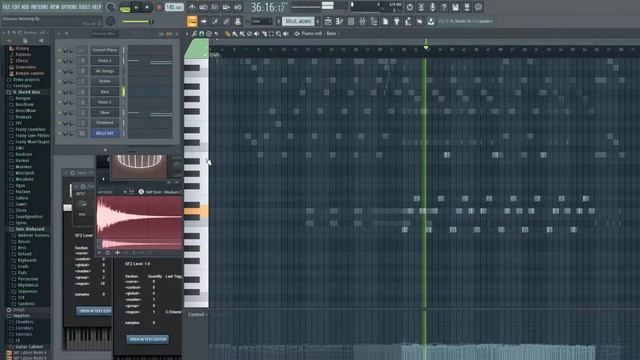The height and width of the screenshot is (360, 640).
Task: Select the Delete tool in piano roll
Action: [x=249, y=34]
